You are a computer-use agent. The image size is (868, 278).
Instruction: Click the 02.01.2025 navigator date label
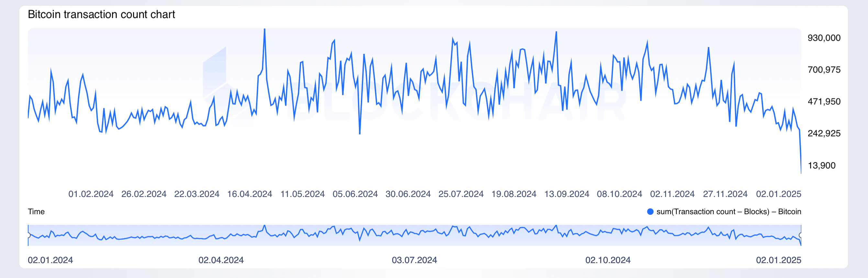click(x=779, y=260)
